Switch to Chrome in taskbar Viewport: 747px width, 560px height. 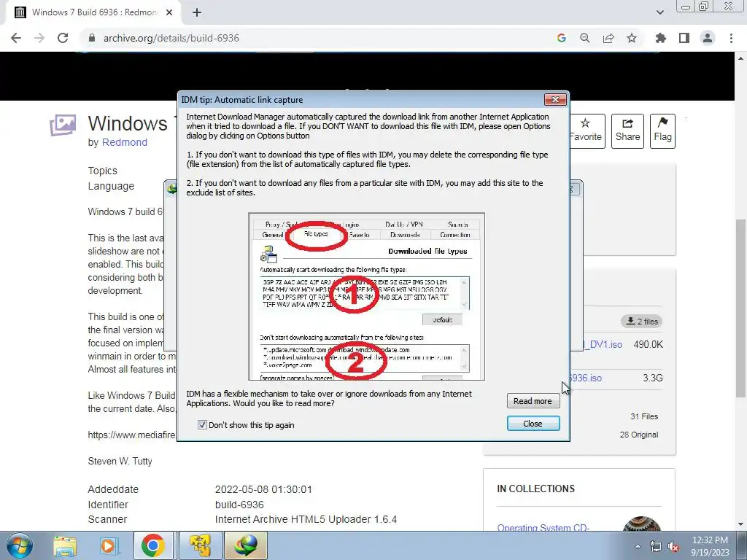click(153, 545)
